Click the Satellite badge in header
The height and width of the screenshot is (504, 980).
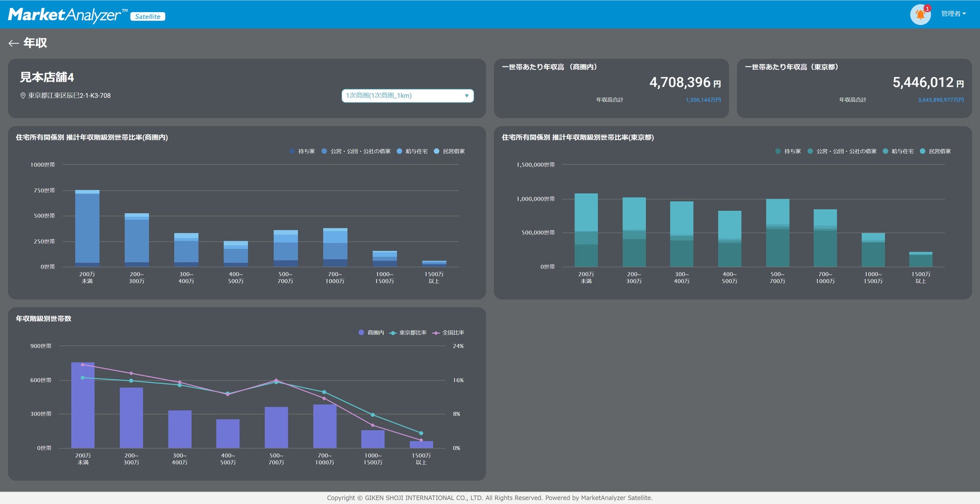point(148,17)
